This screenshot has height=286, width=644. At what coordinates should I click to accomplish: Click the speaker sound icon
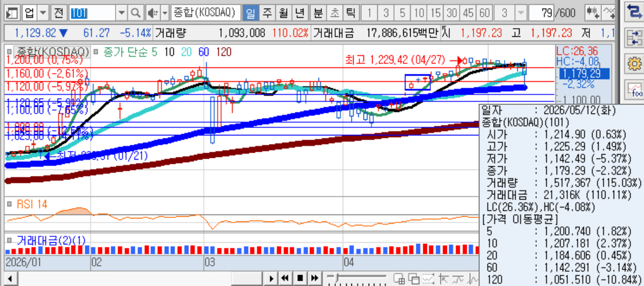click(152, 13)
